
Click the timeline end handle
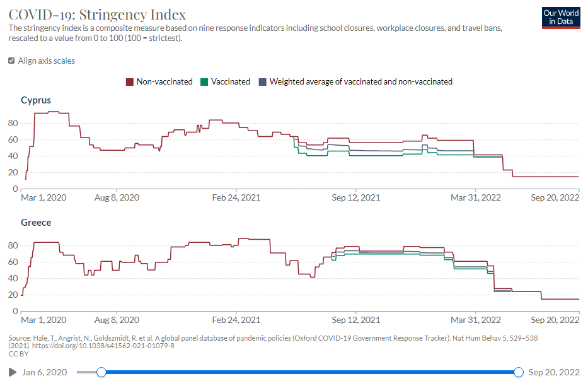click(x=519, y=372)
